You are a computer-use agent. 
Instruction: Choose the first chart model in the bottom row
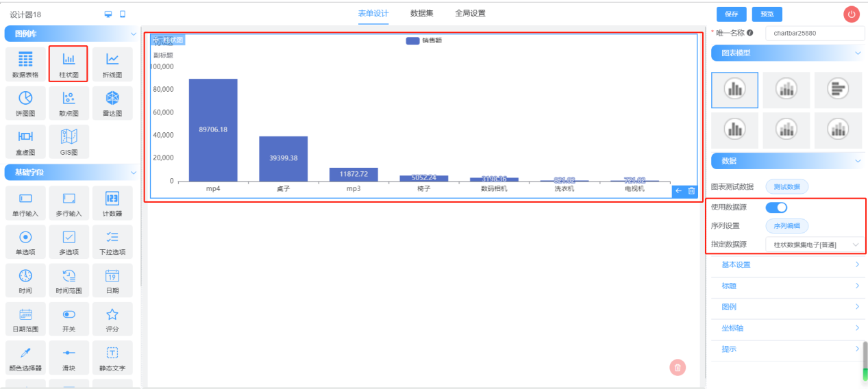coord(734,130)
